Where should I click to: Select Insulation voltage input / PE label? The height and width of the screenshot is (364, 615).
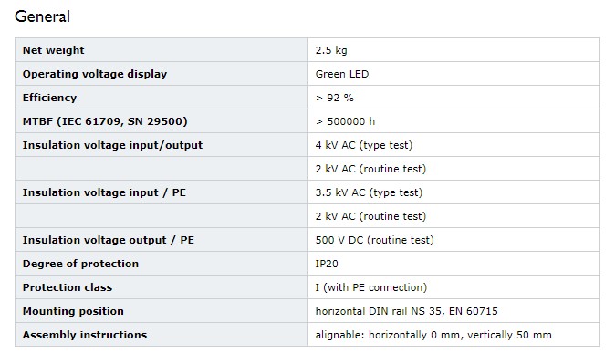coord(104,192)
